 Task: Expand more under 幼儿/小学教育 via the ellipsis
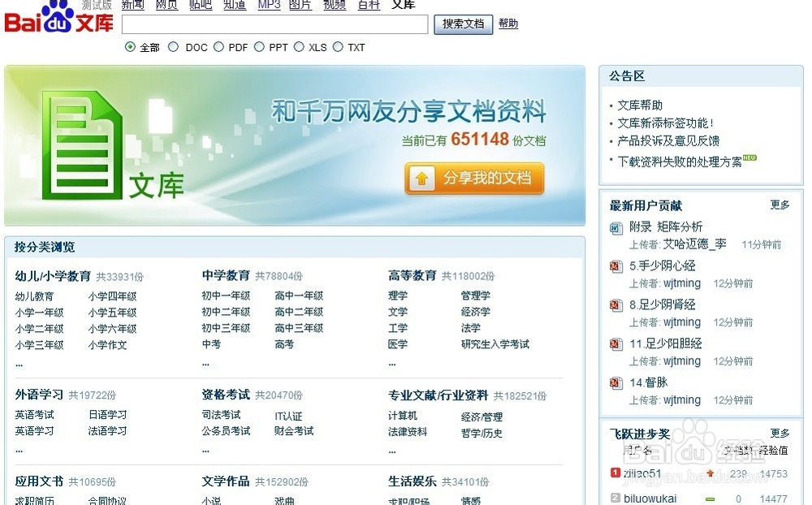click(x=19, y=365)
